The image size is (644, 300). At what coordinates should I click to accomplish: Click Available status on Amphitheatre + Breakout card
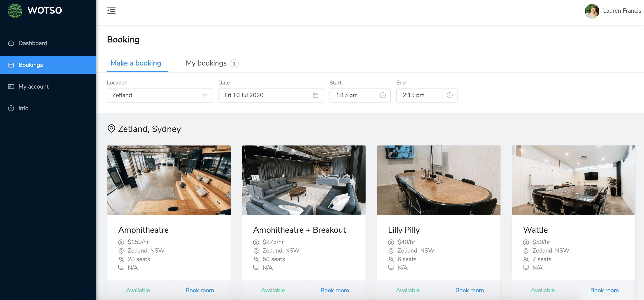click(273, 290)
